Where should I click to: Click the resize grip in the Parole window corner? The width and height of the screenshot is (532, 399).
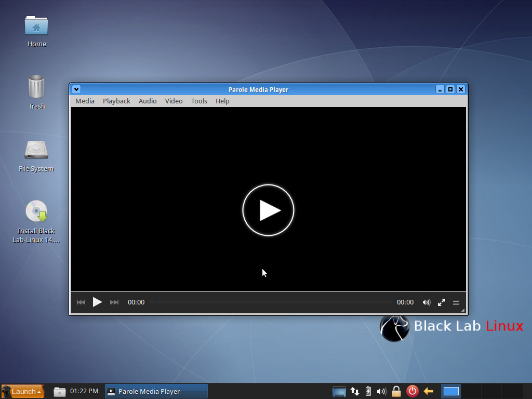coord(463,310)
